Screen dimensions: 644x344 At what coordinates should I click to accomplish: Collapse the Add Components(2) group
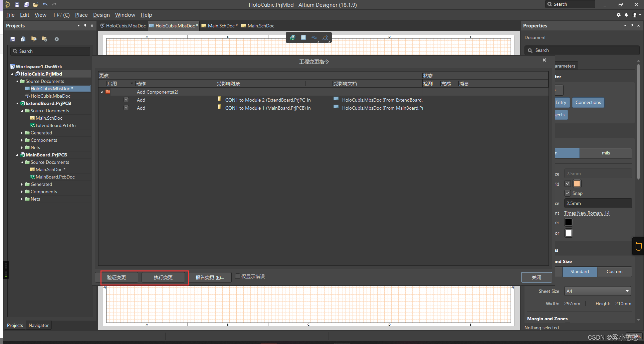[x=102, y=92]
